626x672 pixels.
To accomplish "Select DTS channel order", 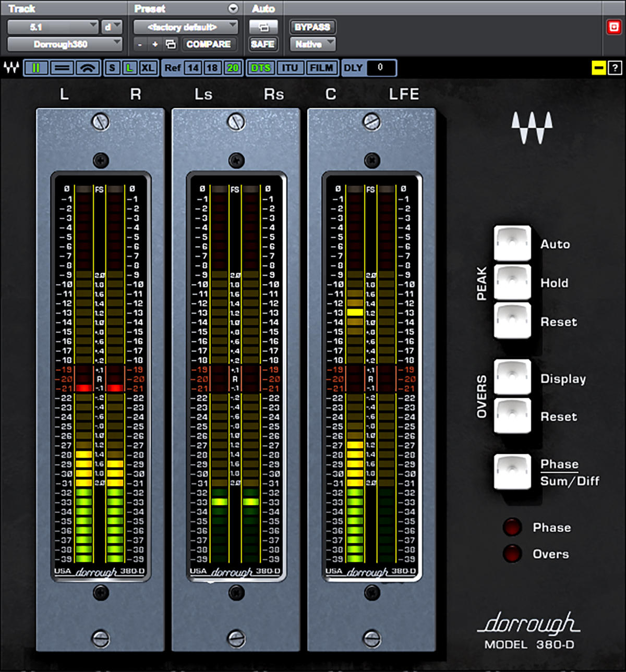I will click(x=261, y=68).
